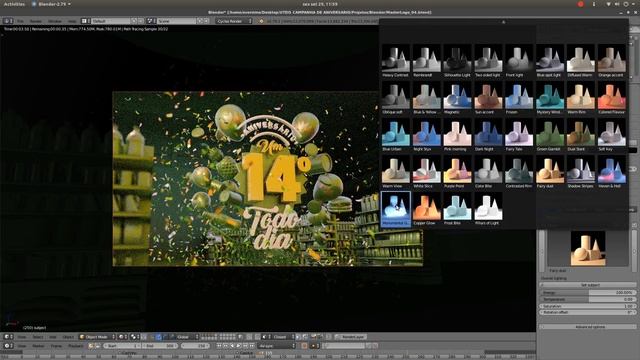Open the File menu

coord(20,21)
